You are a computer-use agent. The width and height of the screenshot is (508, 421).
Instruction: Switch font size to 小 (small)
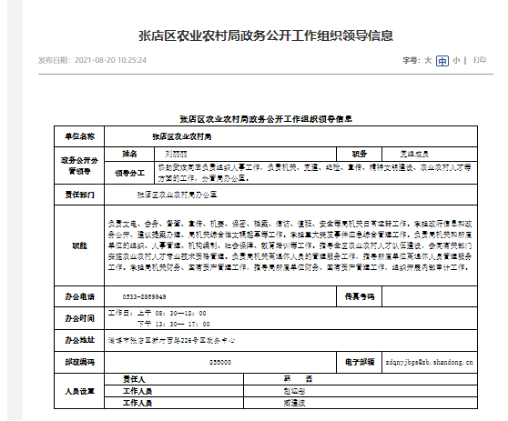(456, 61)
